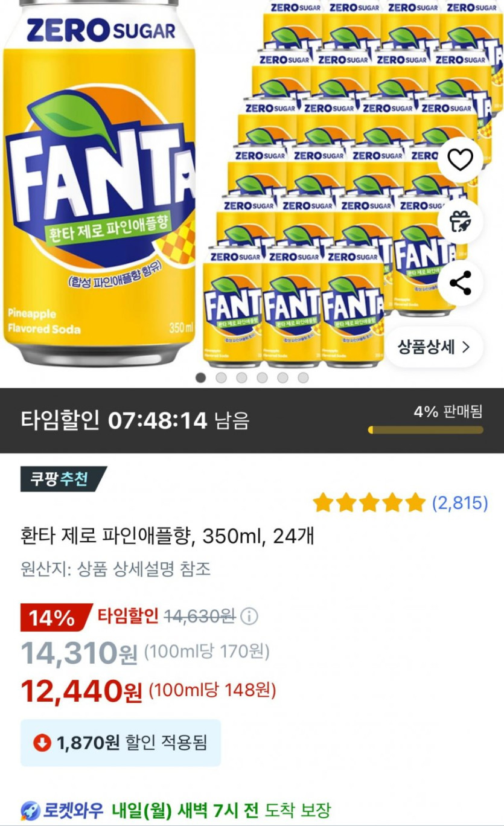The image size is (504, 826).
Task: Tap the info icon beside 14,630원
Action: click(x=249, y=616)
